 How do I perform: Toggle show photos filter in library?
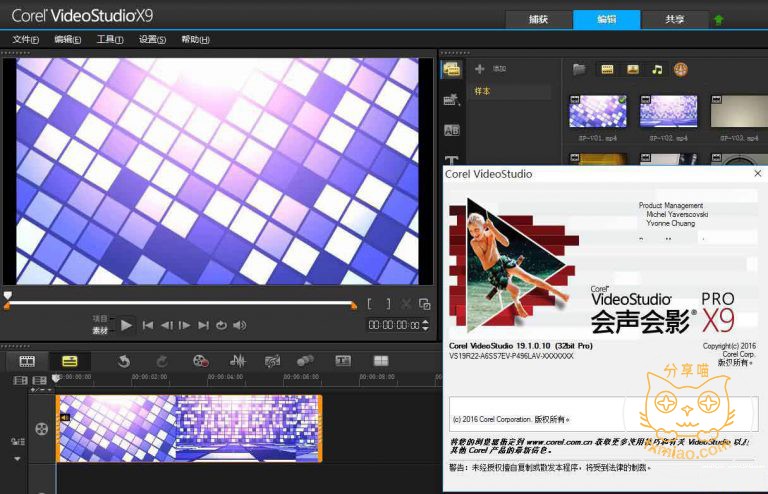point(633,70)
